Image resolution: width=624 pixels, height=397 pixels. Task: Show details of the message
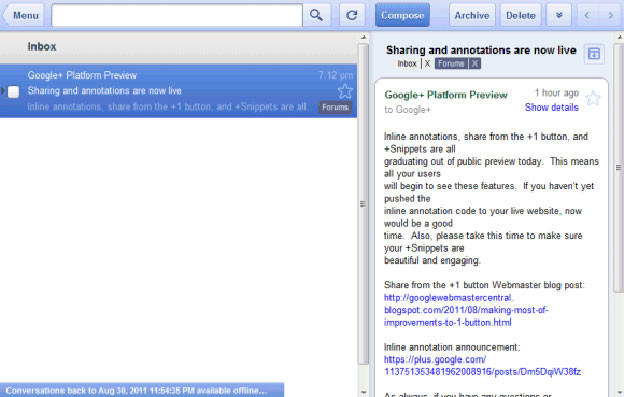(x=552, y=107)
